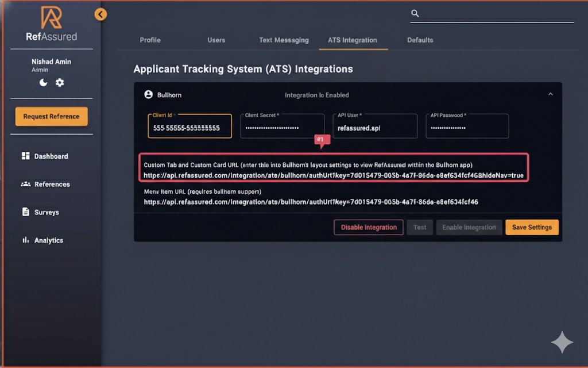Click the Disable Integration button
588x368 pixels.
coord(369,227)
